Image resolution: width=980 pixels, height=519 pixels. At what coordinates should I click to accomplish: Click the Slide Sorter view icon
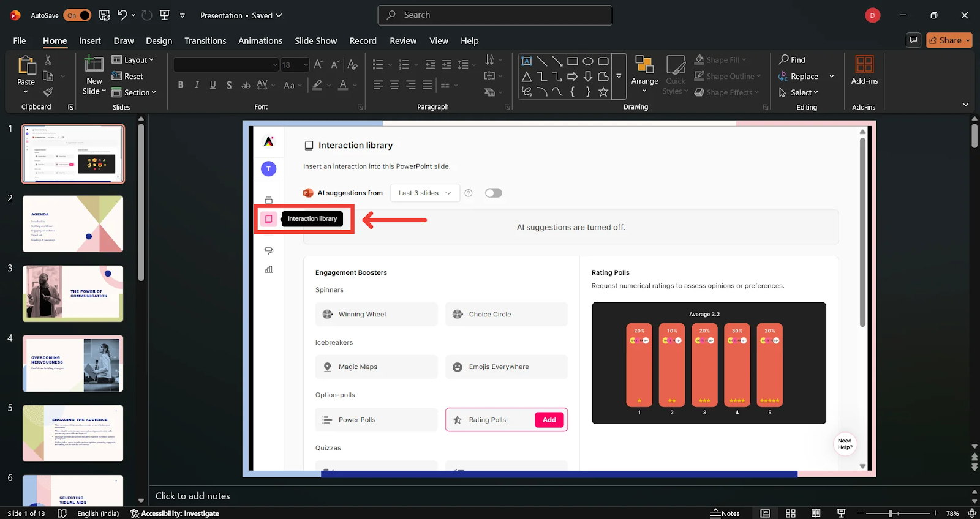click(791, 513)
